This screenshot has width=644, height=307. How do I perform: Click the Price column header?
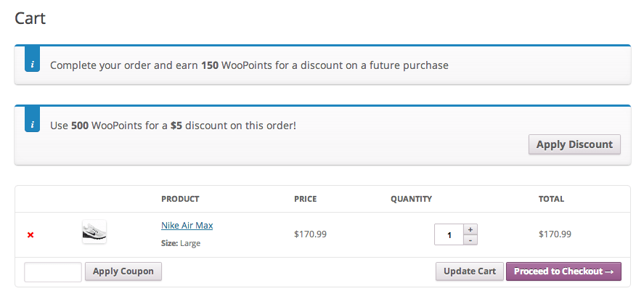click(305, 199)
